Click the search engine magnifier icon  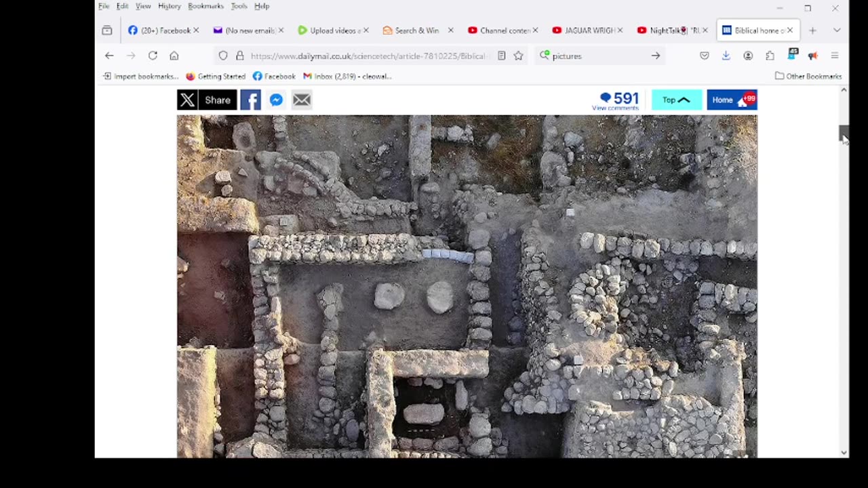(x=544, y=56)
